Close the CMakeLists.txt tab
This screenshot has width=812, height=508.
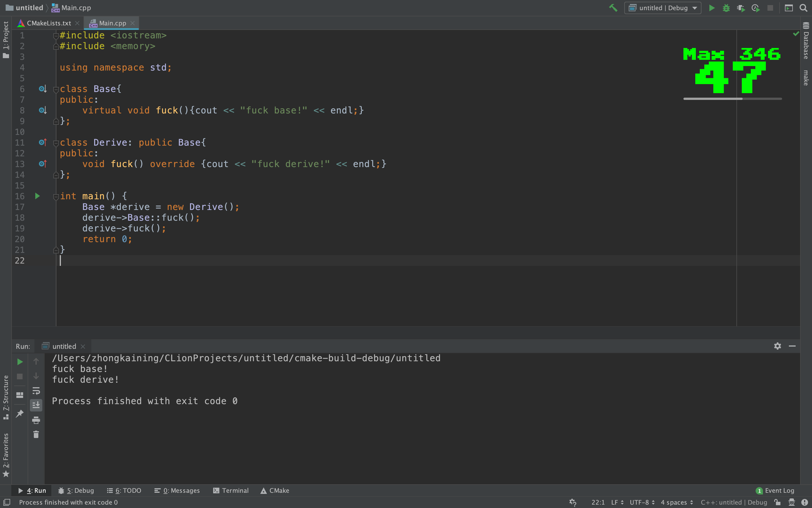(x=77, y=23)
